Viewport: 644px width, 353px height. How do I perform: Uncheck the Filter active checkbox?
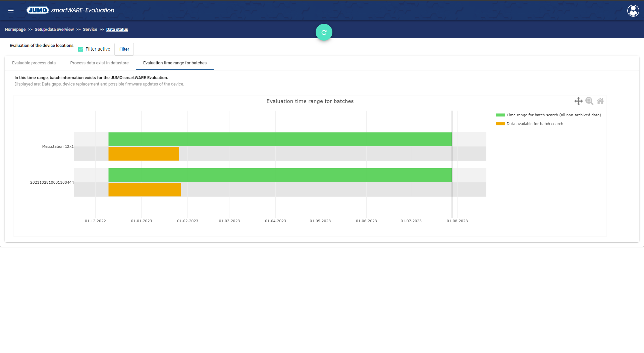point(80,49)
